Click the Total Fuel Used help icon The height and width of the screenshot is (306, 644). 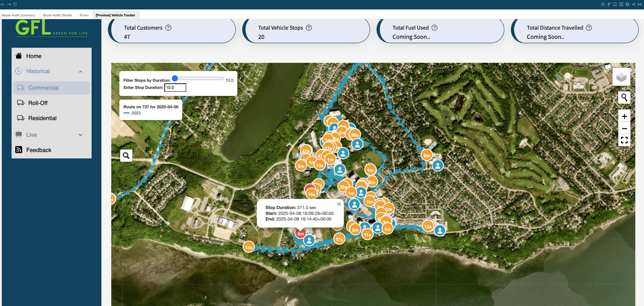[434, 28]
